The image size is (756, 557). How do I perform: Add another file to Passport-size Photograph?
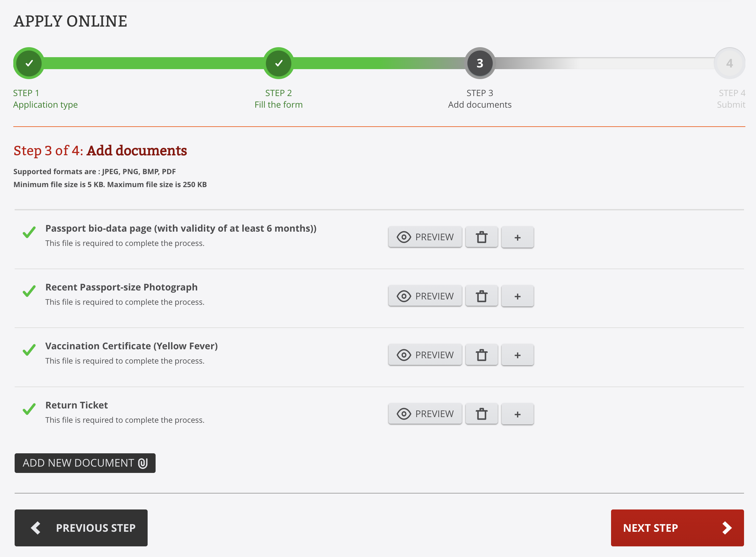tap(517, 296)
